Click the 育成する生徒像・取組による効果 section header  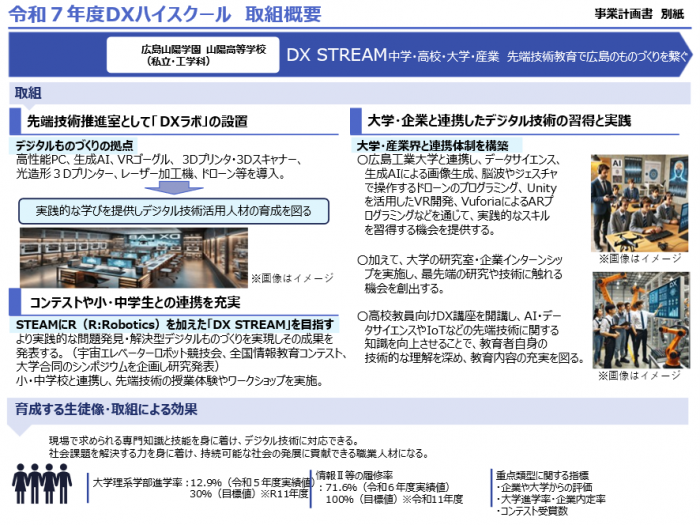107,408
